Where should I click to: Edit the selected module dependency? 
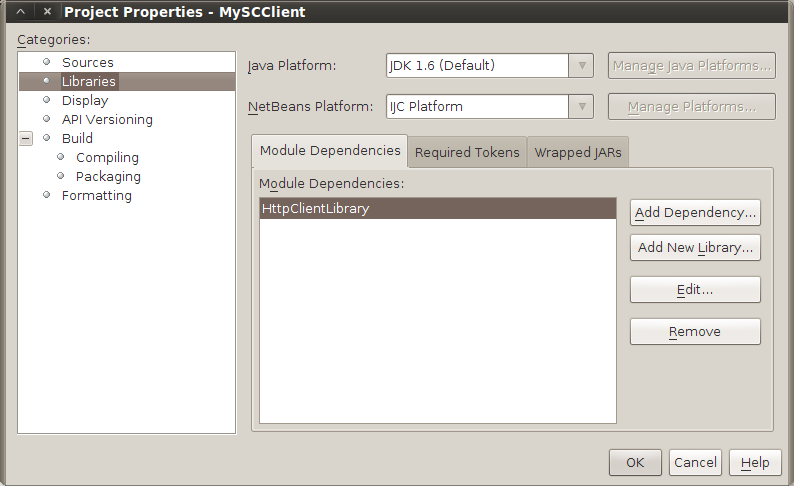point(695,290)
